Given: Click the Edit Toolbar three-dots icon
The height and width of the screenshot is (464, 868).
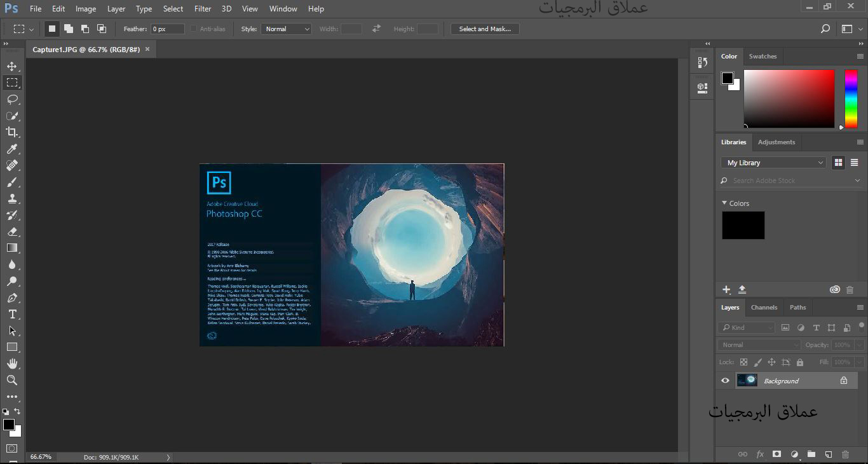Looking at the screenshot, I should pos(12,397).
